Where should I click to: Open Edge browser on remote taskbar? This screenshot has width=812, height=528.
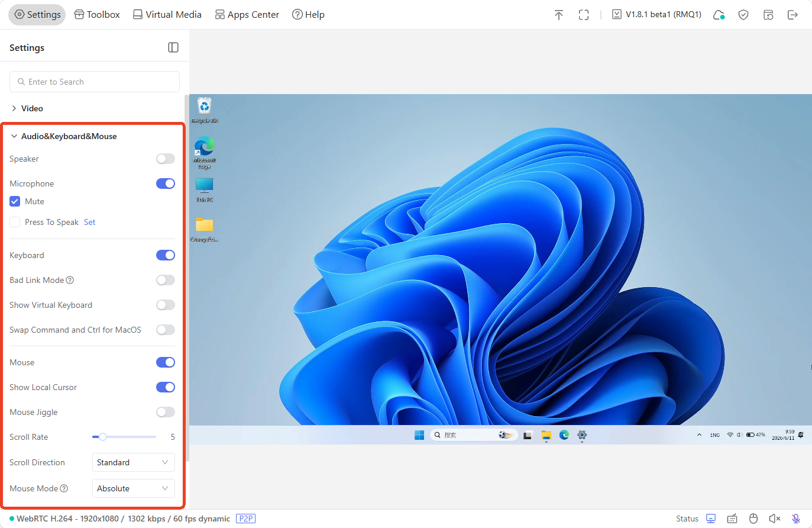[x=564, y=435]
